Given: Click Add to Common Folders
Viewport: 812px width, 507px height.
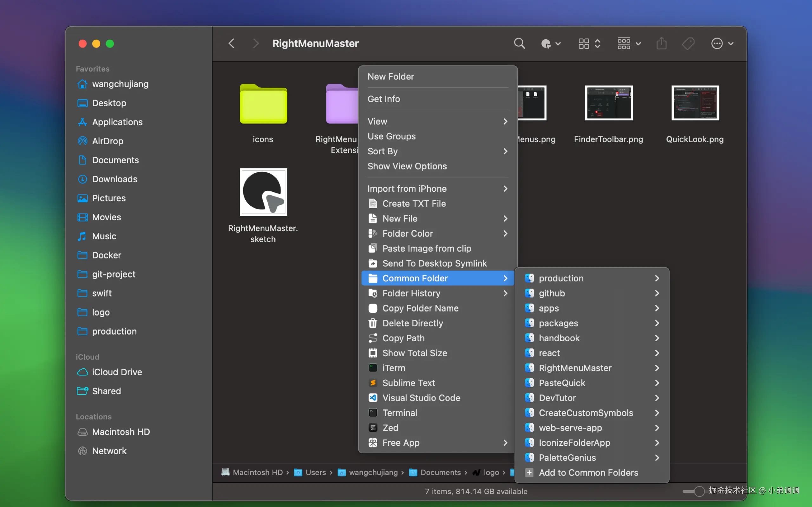Looking at the screenshot, I should pos(588,472).
